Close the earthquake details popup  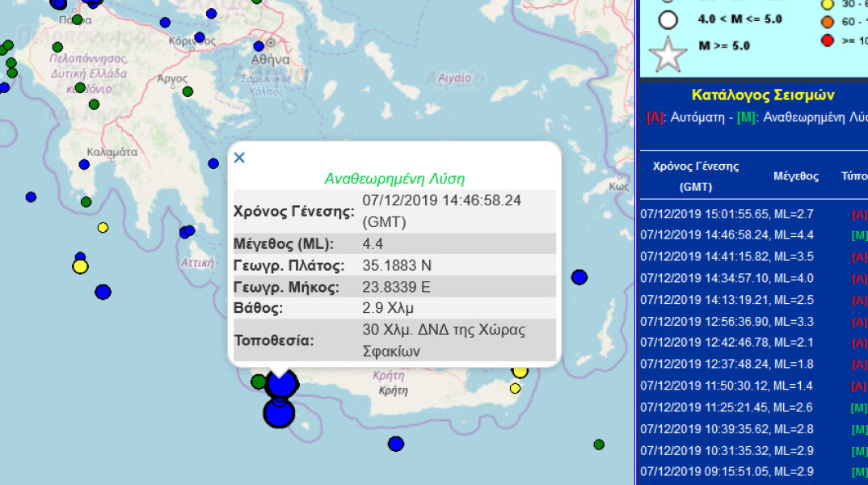point(239,158)
